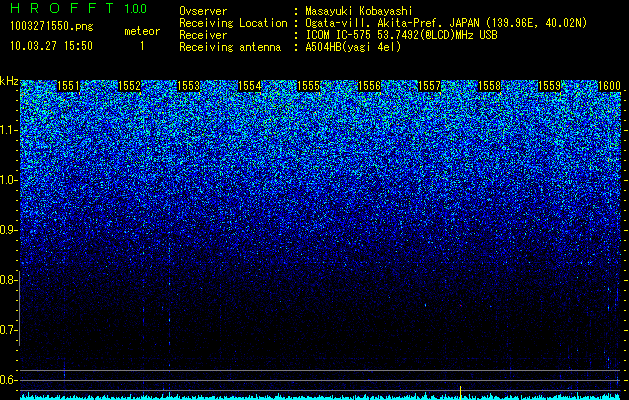Select the filename 1003271550.png
Screen dimensions: 629x400
click(51, 26)
